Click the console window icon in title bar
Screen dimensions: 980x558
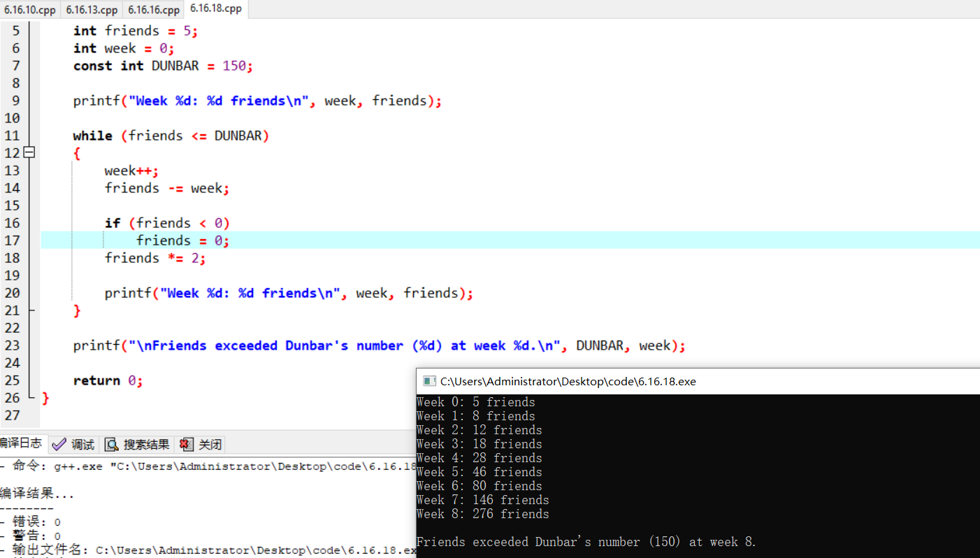(x=429, y=381)
